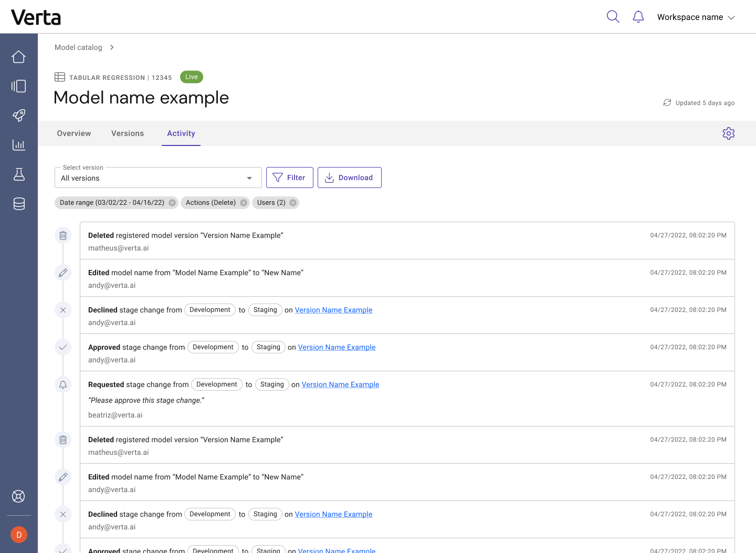
Task: Open the lifebuoy help sidebar icon
Action: [x=18, y=496]
